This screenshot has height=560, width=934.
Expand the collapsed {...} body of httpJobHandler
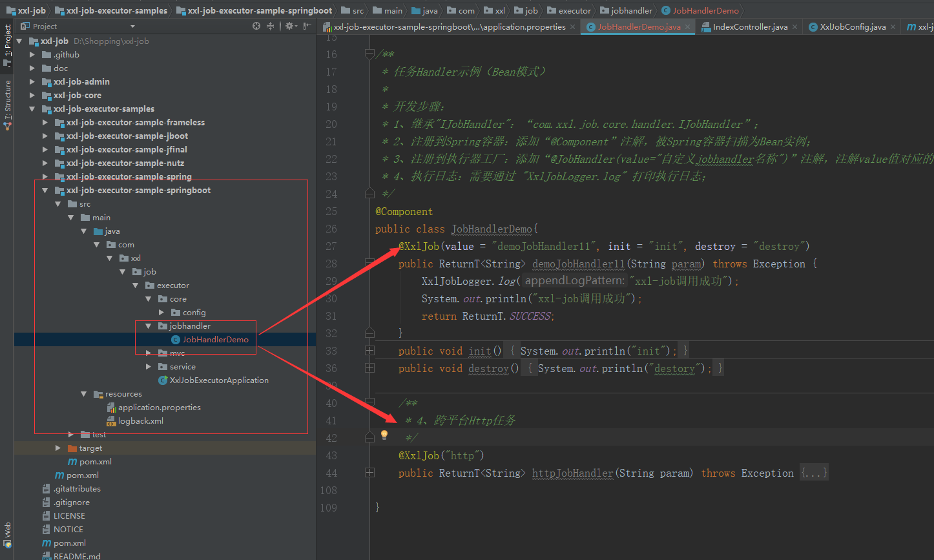point(813,473)
